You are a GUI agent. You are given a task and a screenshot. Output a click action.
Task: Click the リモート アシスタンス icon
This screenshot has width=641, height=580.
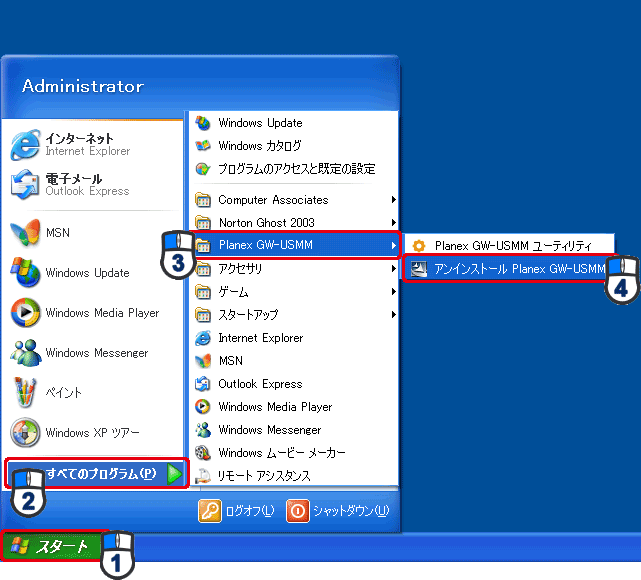coord(203,476)
